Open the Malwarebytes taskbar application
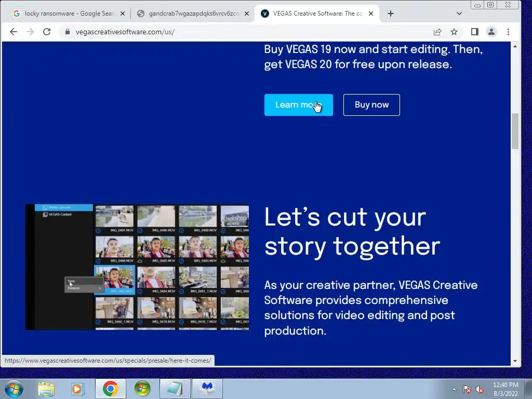This screenshot has width=532, height=399. (x=207, y=389)
